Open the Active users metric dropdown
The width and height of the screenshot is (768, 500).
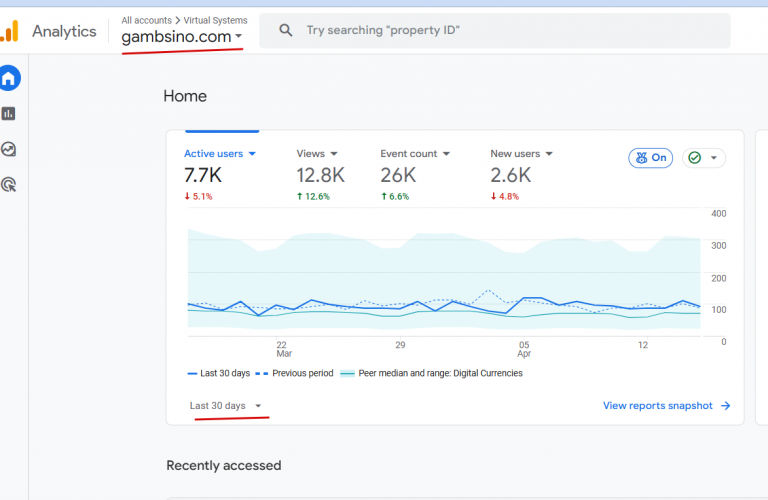click(x=252, y=154)
